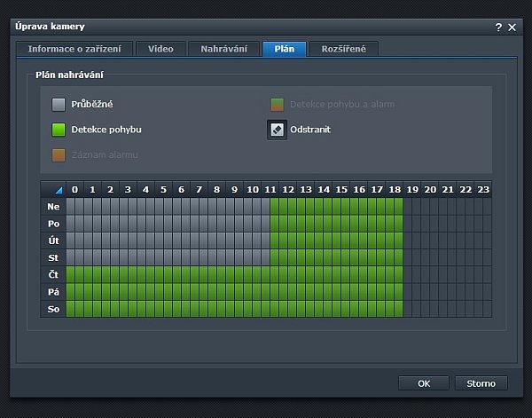Select the Ne day row header
The height and width of the screenshot is (418, 532).
click(53, 207)
